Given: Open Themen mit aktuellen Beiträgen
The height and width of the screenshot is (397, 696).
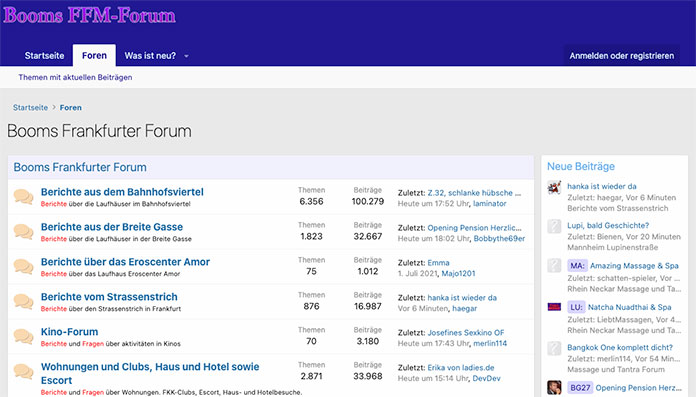Looking at the screenshot, I should point(75,77).
